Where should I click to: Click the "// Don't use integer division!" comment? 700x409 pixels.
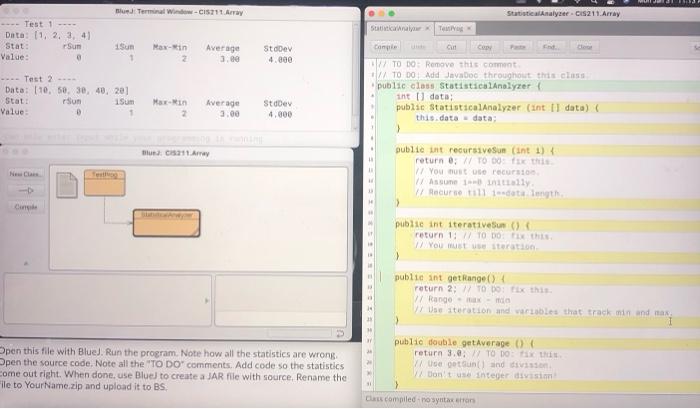pos(486,375)
